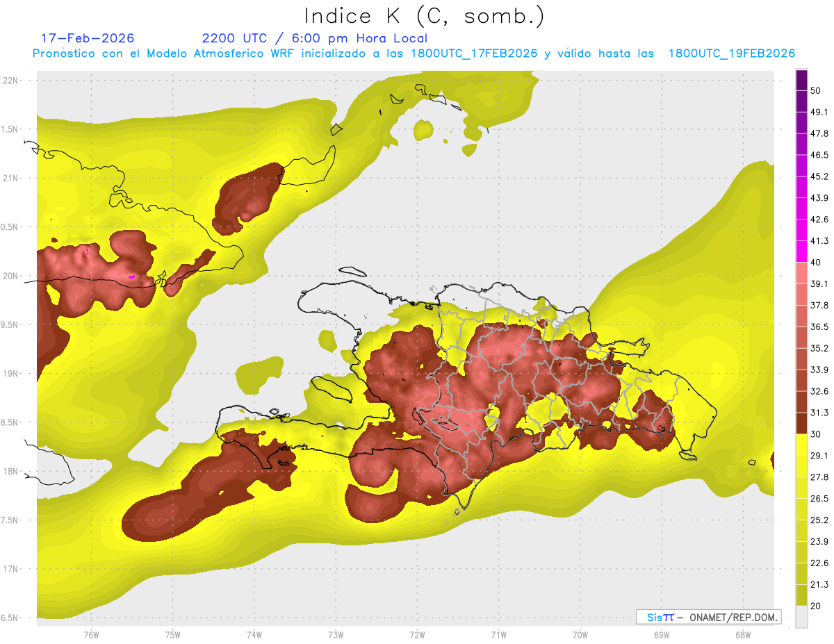Click the date "17-Feb-2026"
Viewport: 834px width, 644px height.
88,38
